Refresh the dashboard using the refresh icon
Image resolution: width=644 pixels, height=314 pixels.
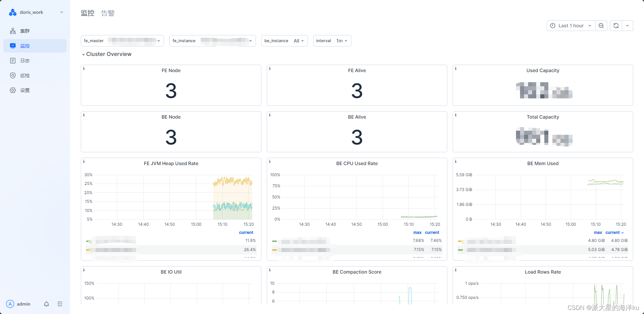pos(615,25)
